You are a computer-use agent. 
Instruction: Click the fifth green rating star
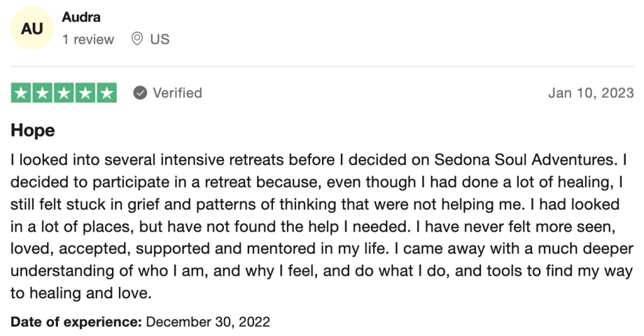click(x=107, y=93)
